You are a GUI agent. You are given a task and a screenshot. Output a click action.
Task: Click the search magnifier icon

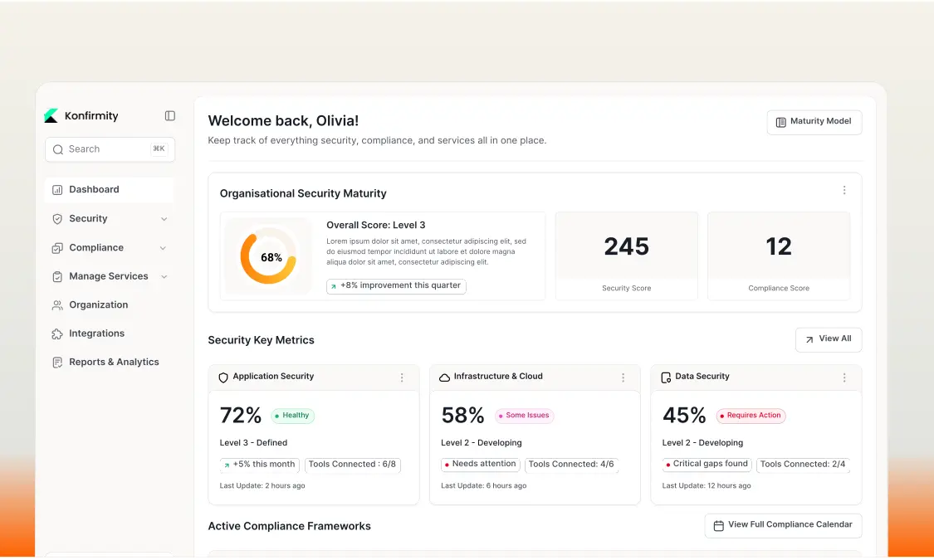58,149
